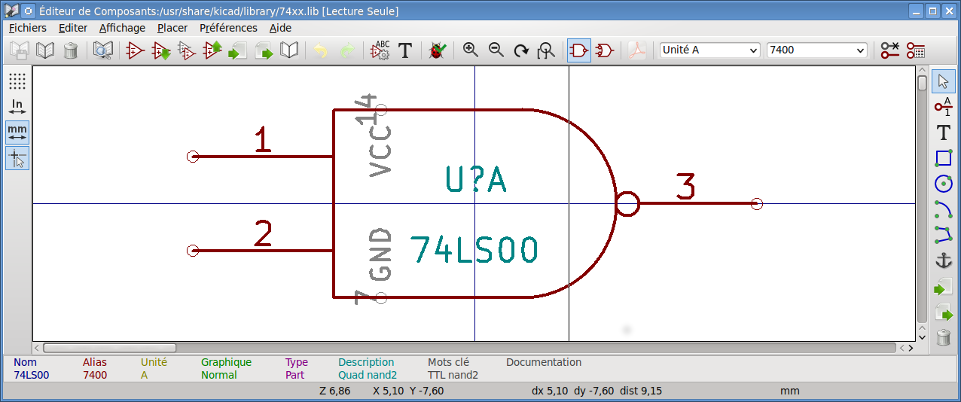Click the 74LS00 value text on canvas

coord(474,249)
